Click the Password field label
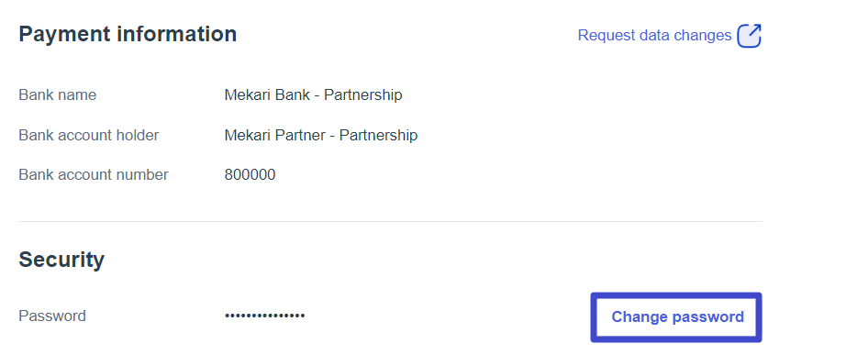Image resolution: width=868 pixels, height=355 pixels. (x=52, y=316)
